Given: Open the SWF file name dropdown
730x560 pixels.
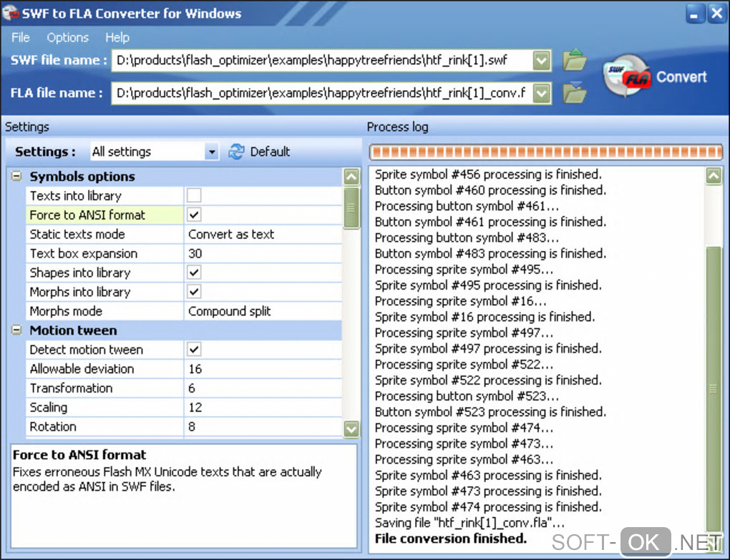Looking at the screenshot, I should point(542,60).
